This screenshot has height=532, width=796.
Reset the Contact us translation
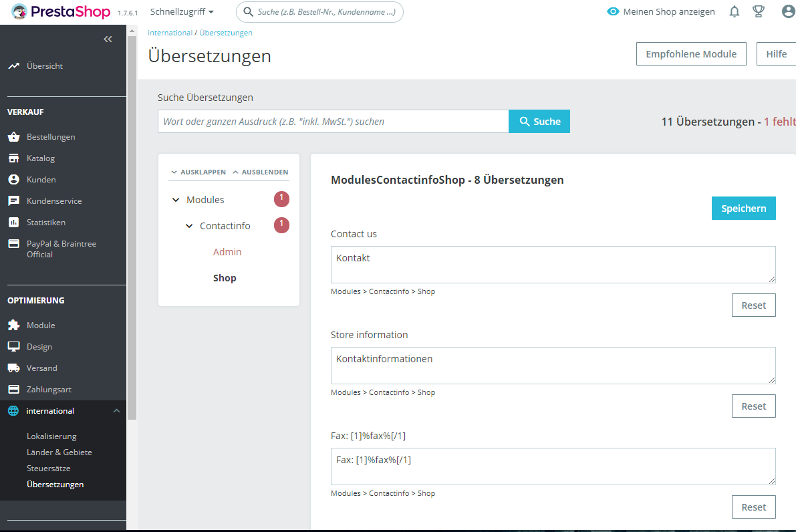753,305
